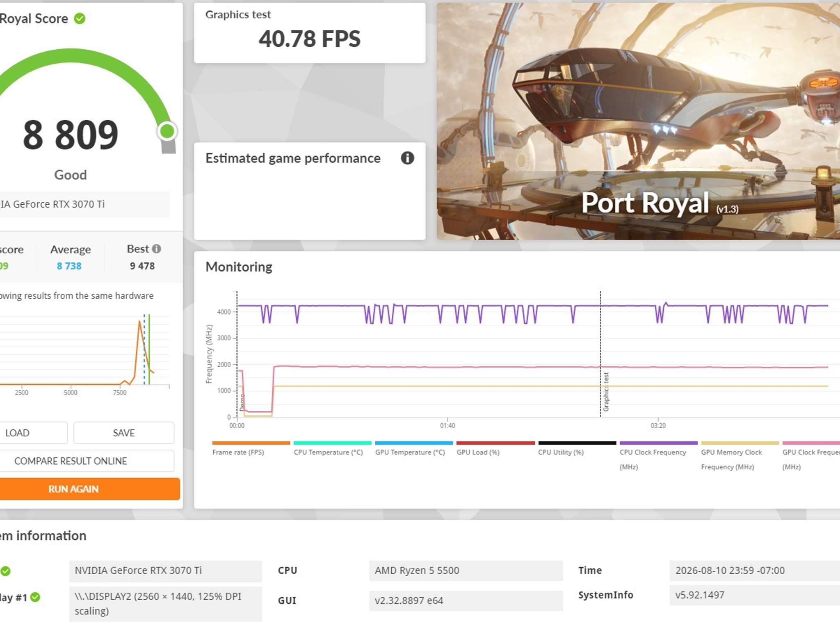Select the Port Royal benchmark thumbnail image
The width and height of the screenshot is (840, 630).
point(638,121)
